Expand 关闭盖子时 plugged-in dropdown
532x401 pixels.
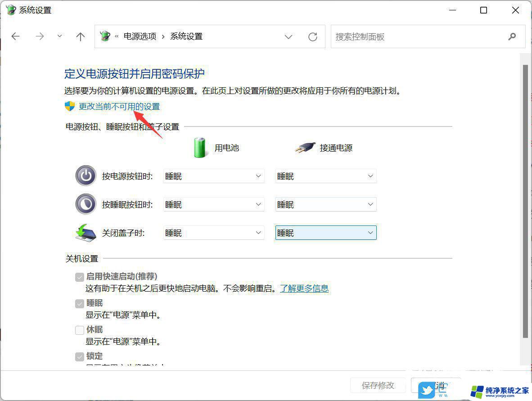click(x=325, y=233)
